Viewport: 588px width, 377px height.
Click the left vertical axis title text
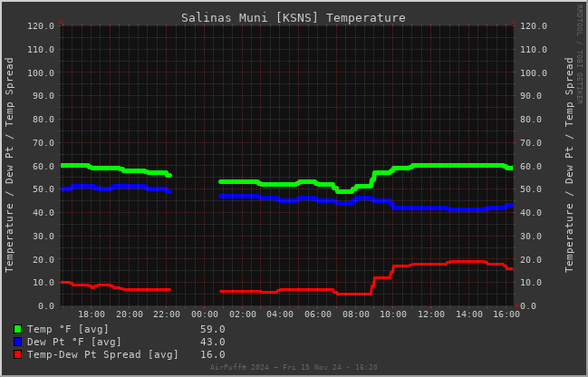pos(9,165)
